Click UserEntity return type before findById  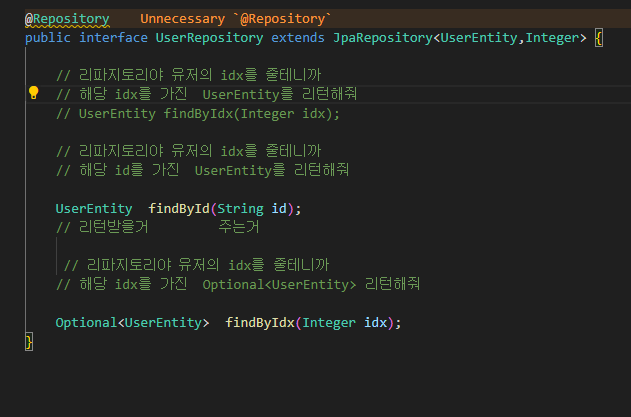[94, 209]
